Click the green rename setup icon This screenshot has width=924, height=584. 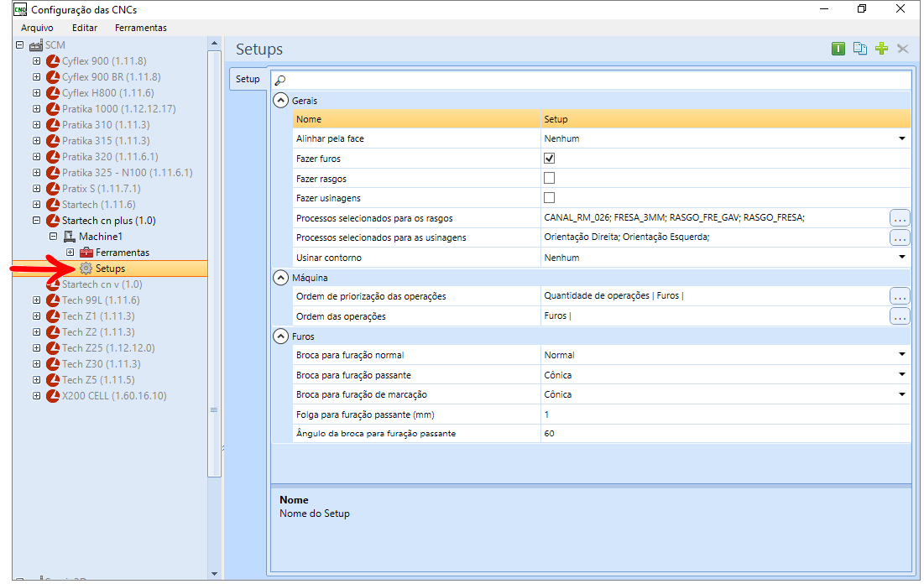coord(838,49)
